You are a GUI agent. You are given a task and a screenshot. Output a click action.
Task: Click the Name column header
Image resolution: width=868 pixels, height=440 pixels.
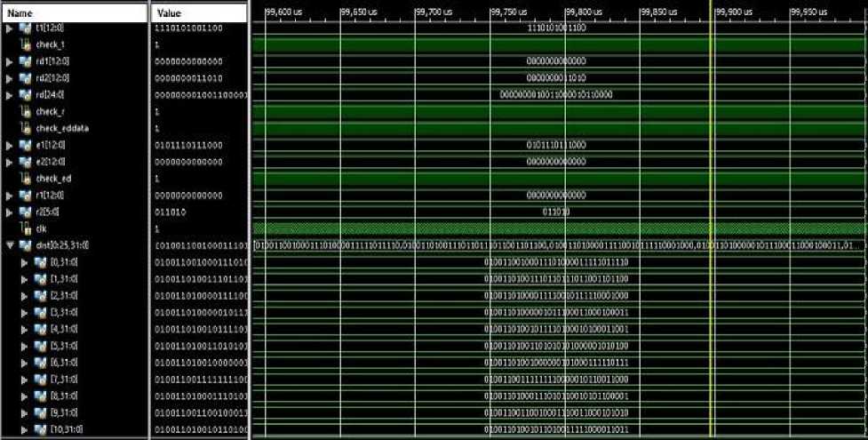pyautogui.click(x=74, y=12)
